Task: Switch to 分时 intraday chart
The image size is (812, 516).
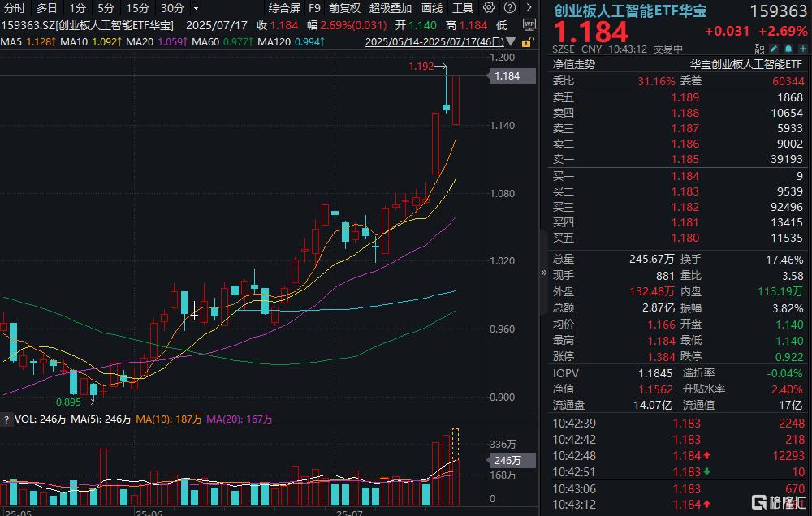Action: coord(15,8)
